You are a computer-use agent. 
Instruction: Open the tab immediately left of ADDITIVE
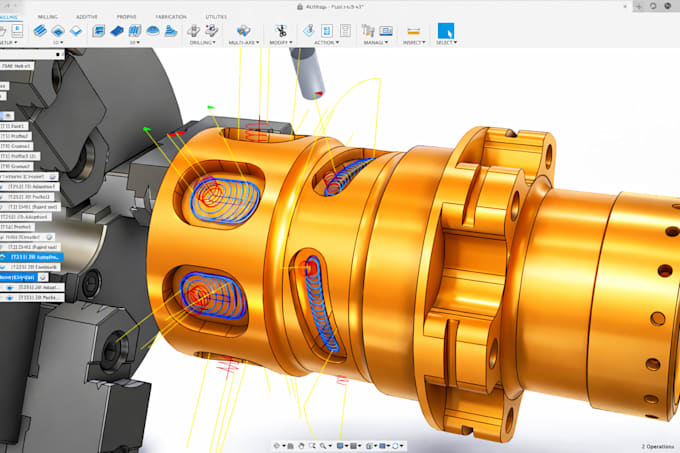[x=48, y=16]
